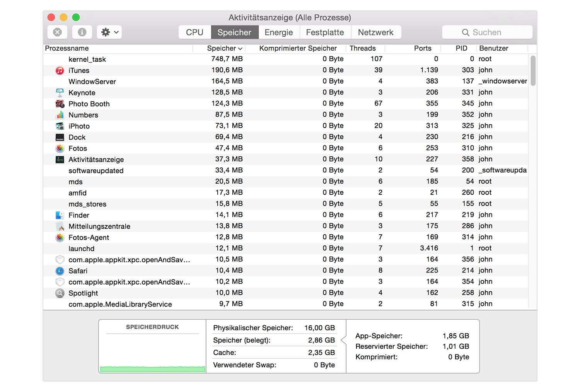Select the mds process row

(x=286, y=182)
